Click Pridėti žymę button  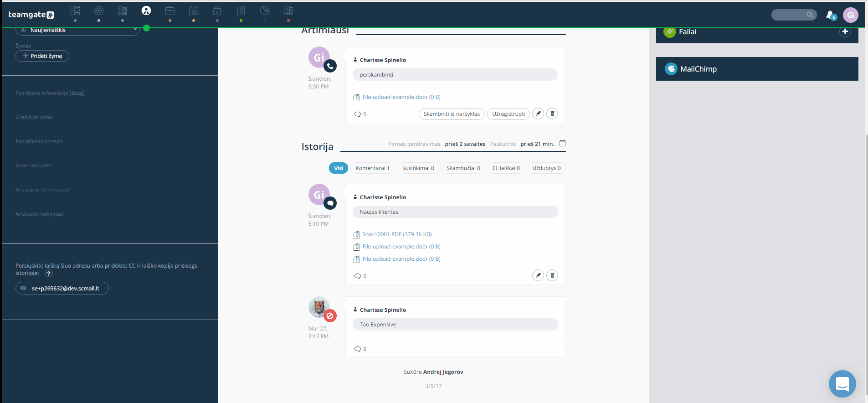click(42, 56)
